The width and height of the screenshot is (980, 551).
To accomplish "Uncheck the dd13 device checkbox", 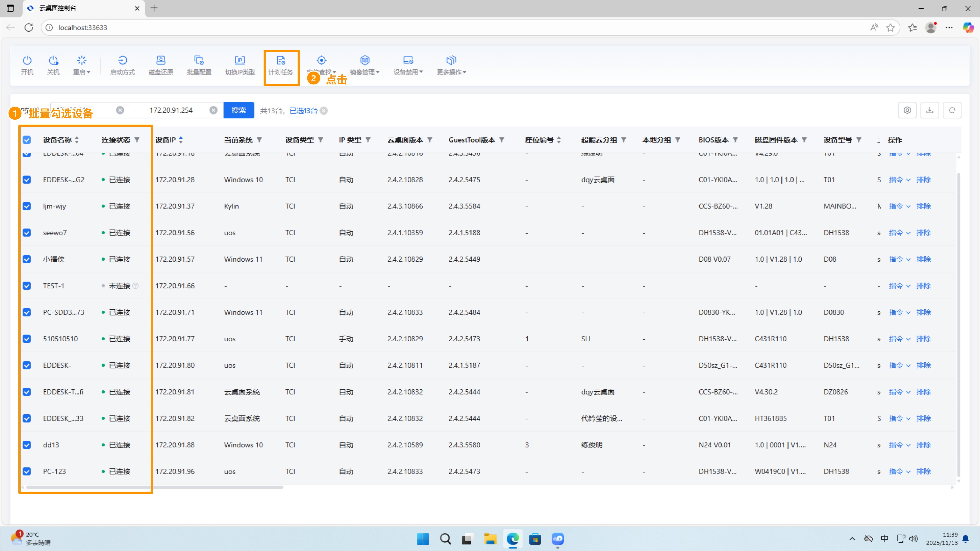I will click(27, 445).
